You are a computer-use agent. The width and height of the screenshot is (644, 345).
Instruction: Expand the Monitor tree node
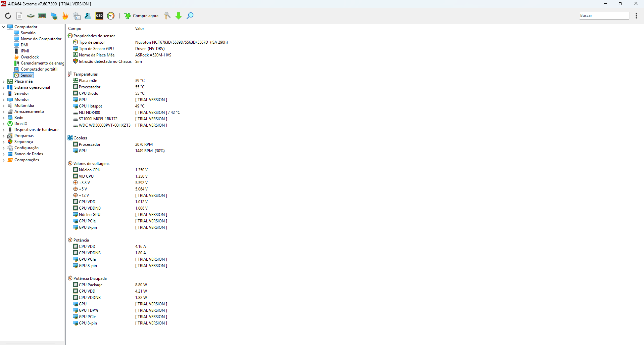[x=3, y=99]
